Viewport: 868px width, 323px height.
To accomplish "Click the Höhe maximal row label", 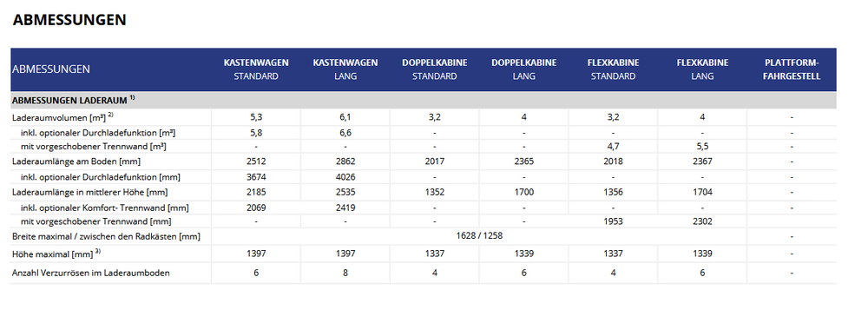I will [x=56, y=254].
